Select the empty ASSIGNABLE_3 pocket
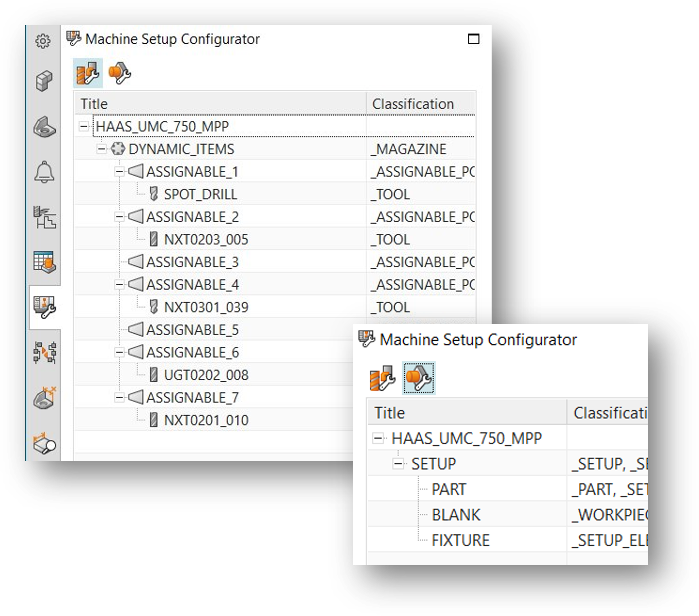Viewport: 699px width, 616px height. click(192, 262)
